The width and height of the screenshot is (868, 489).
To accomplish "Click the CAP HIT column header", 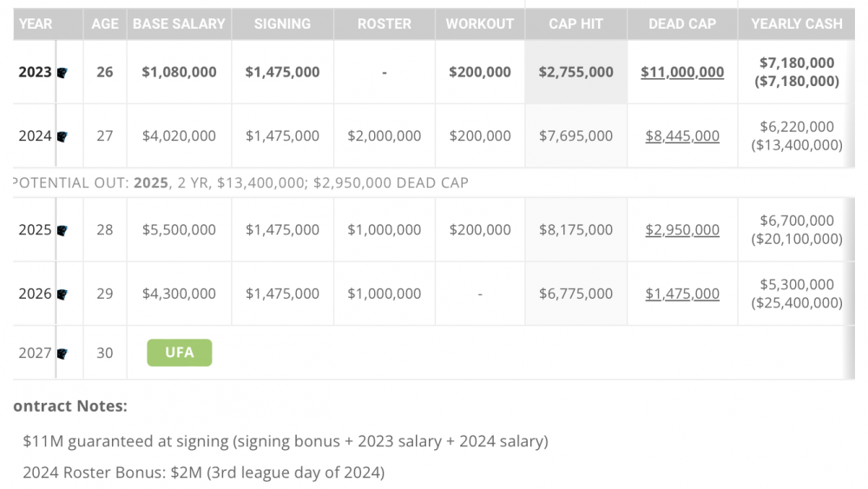I will [575, 23].
